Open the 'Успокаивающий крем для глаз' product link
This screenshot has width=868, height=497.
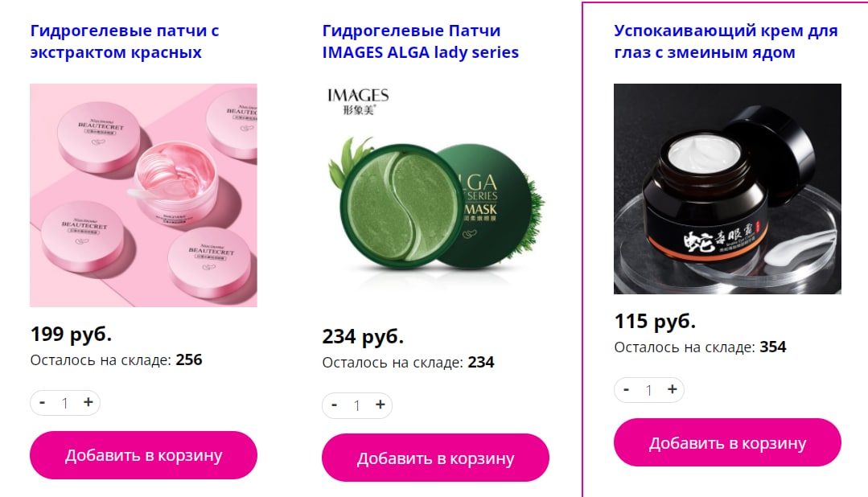726,42
